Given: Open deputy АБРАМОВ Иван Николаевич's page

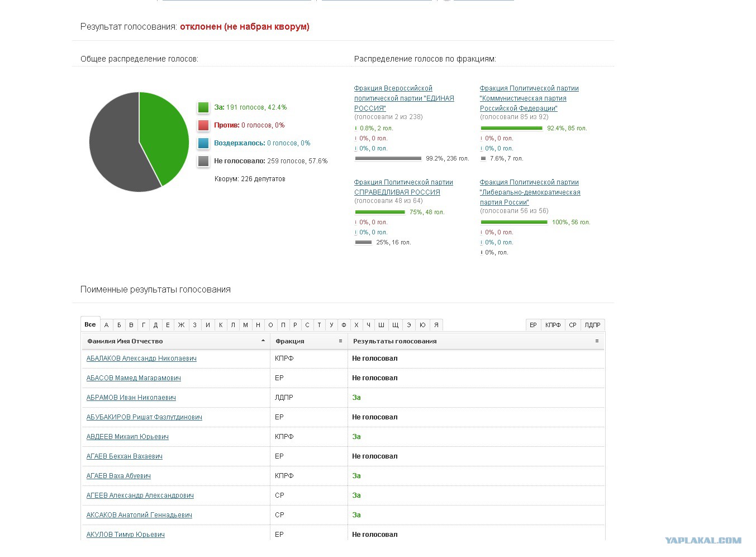Looking at the screenshot, I should (131, 398).
